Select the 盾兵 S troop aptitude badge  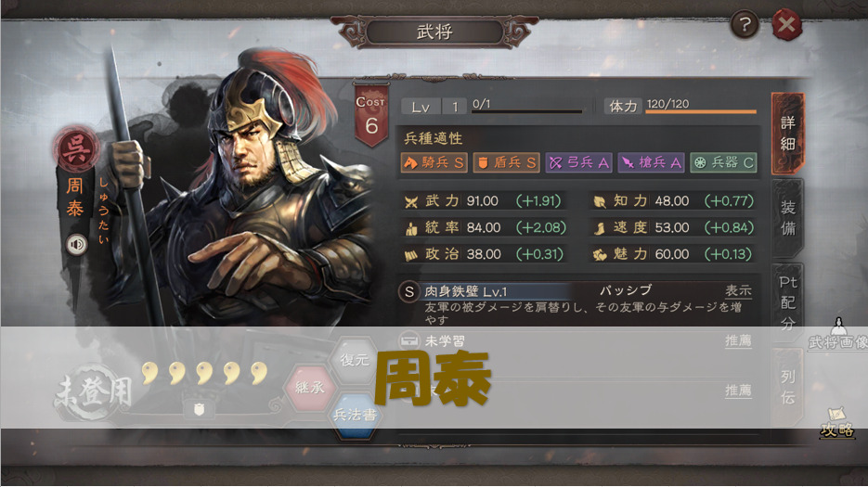click(507, 162)
